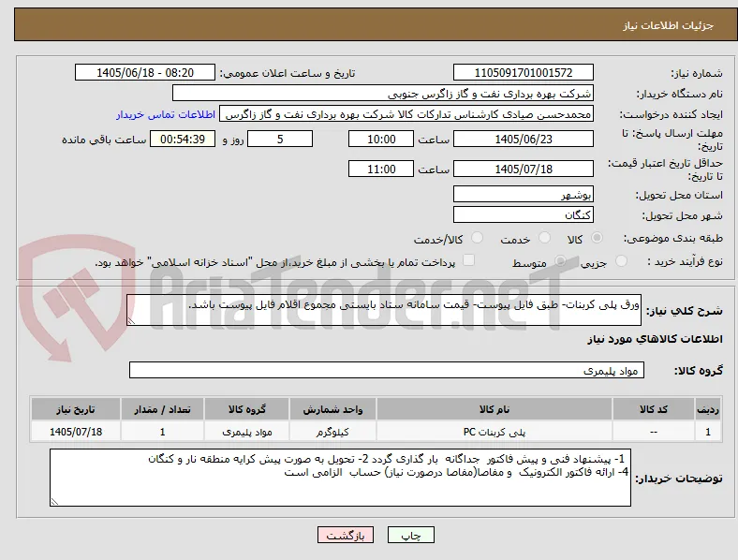This screenshot has height=560, width=738.
Task: Click delivery province field بوشهر
Action: click(x=523, y=195)
